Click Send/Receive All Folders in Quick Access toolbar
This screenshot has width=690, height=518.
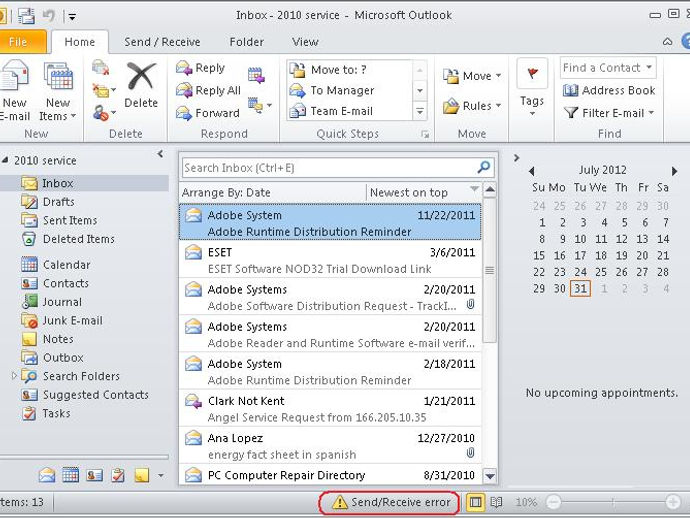pyautogui.click(x=26, y=16)
